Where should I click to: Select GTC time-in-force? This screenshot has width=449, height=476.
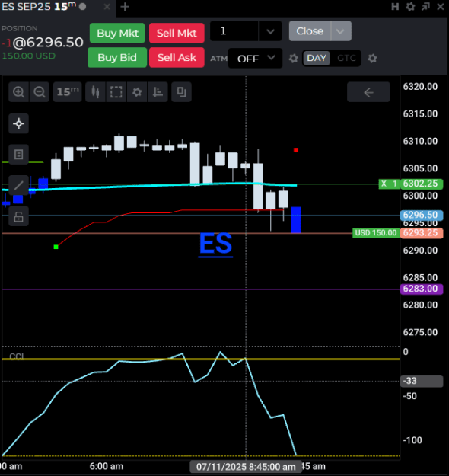pyautogui.click(x=346, y=58)
